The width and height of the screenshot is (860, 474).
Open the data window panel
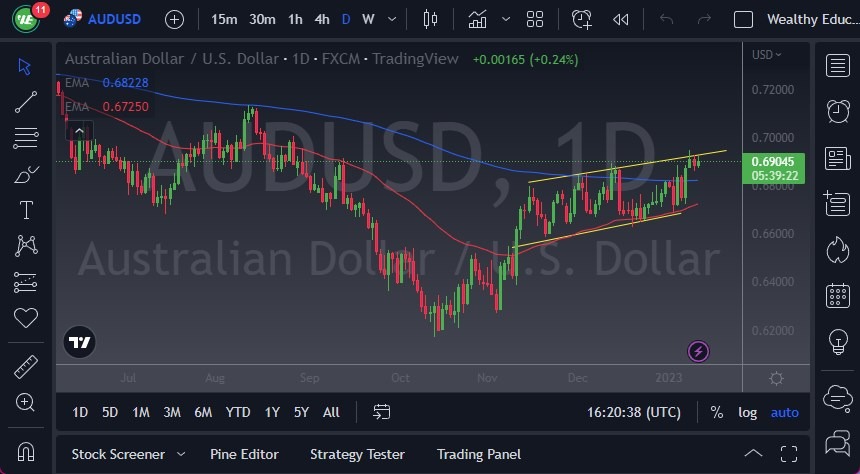click(838, 204)
